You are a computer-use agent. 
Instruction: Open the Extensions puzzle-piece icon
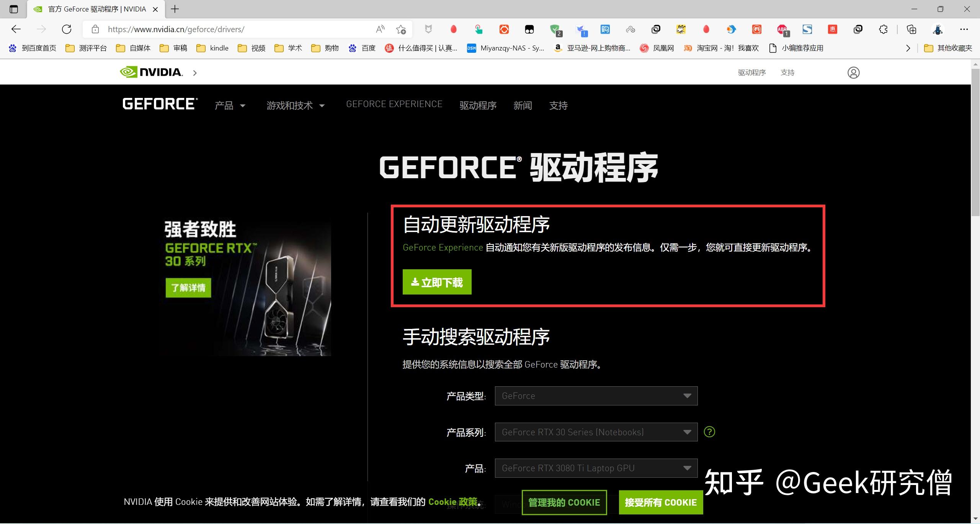[x=883, y=29]
